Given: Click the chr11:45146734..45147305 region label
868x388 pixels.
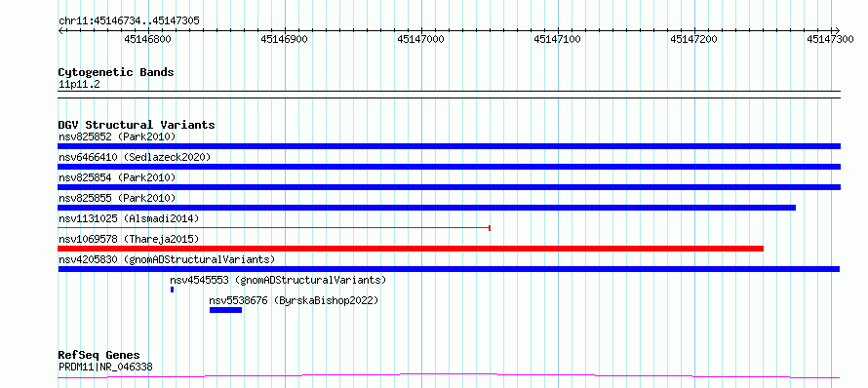Looking at the screenshot, I should coord(129,21).
